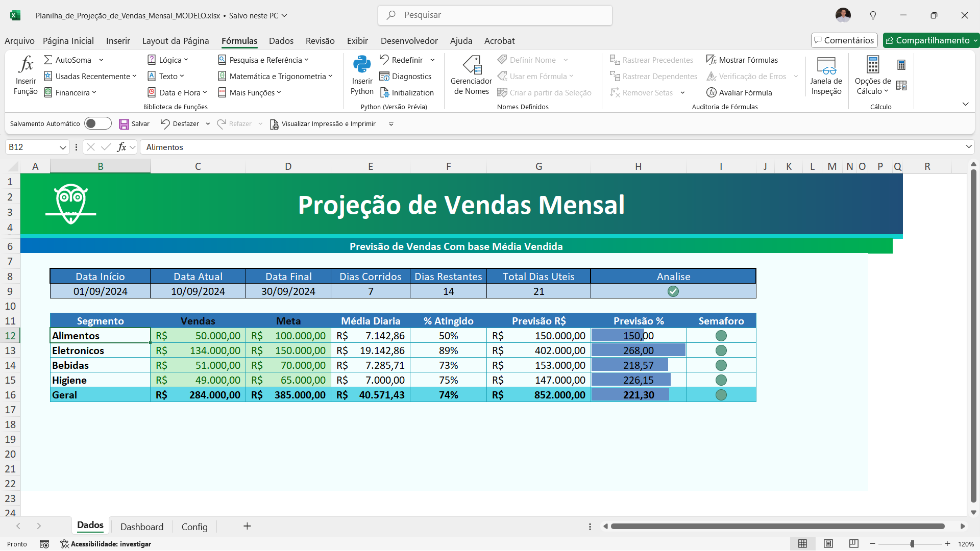Click the horizontal scrollbar thumb

click(778, 526)
